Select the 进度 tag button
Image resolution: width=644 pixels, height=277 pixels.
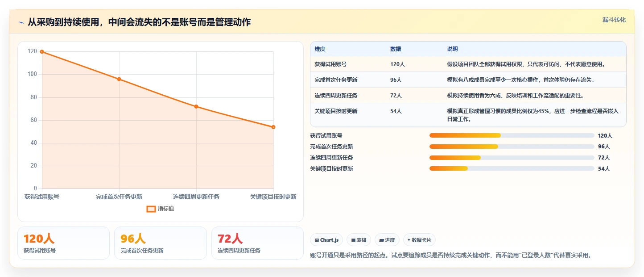[387, 240]
